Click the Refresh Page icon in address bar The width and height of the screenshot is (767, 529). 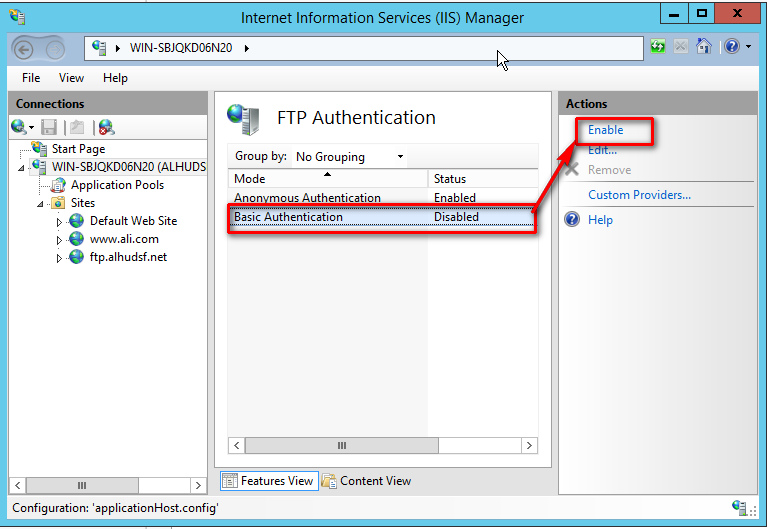[658, 47]
